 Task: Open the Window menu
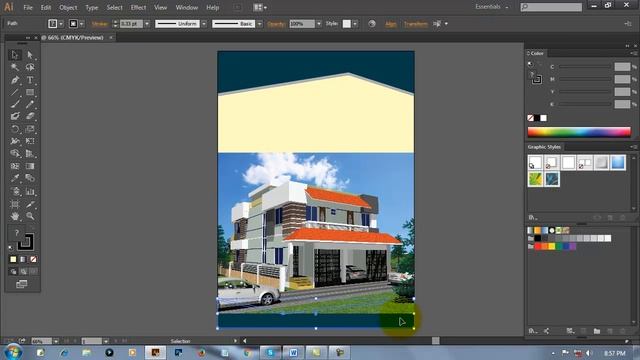(x=187, y=7)
